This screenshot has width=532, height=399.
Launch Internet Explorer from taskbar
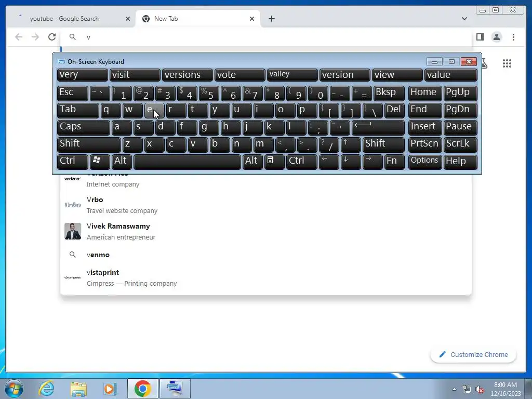pos(46,389)
